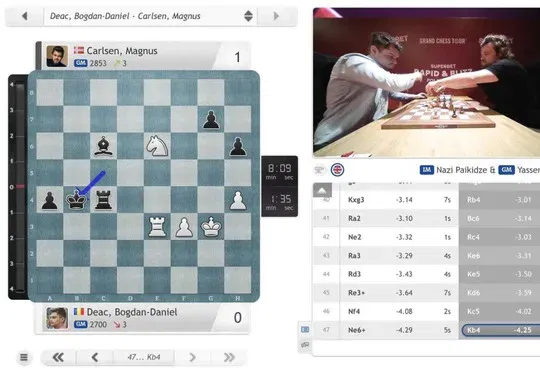
Task: Select black reply Ke6 in notation
Action: pos(474,256)
